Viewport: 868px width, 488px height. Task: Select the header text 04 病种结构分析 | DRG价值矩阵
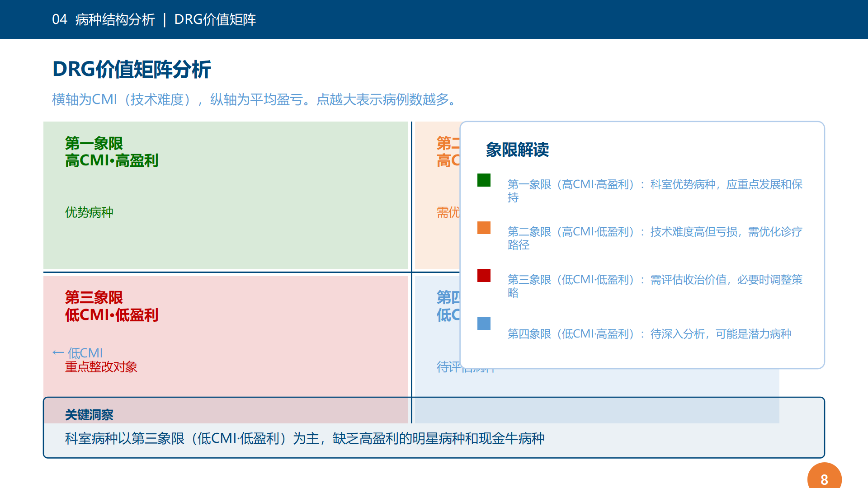[x=154, y=19]
